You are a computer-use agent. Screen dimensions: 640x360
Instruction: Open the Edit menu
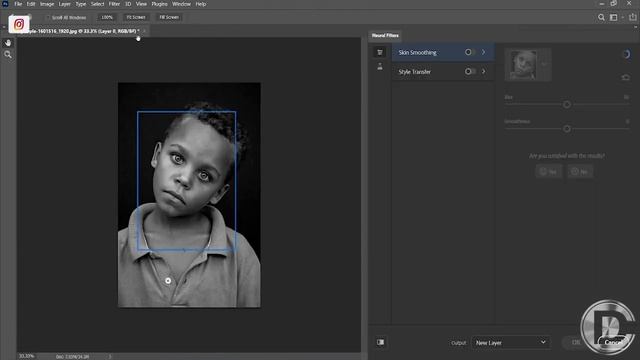pos(31,4)
